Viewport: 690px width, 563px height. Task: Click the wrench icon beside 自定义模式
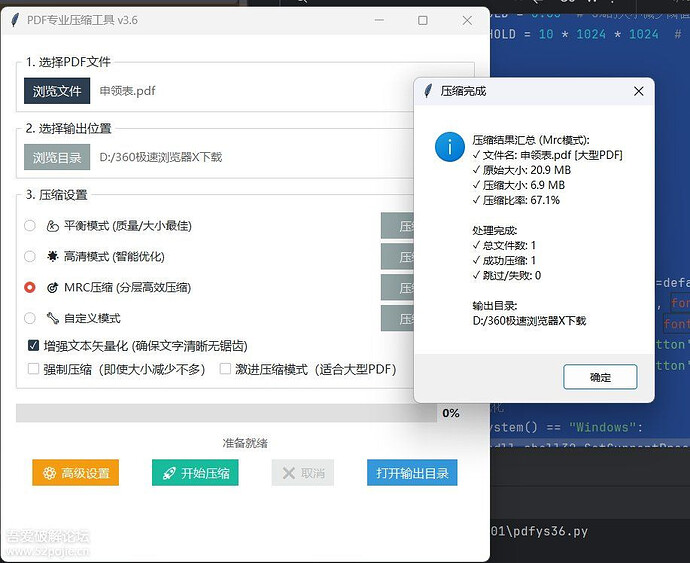coord(52,318)
